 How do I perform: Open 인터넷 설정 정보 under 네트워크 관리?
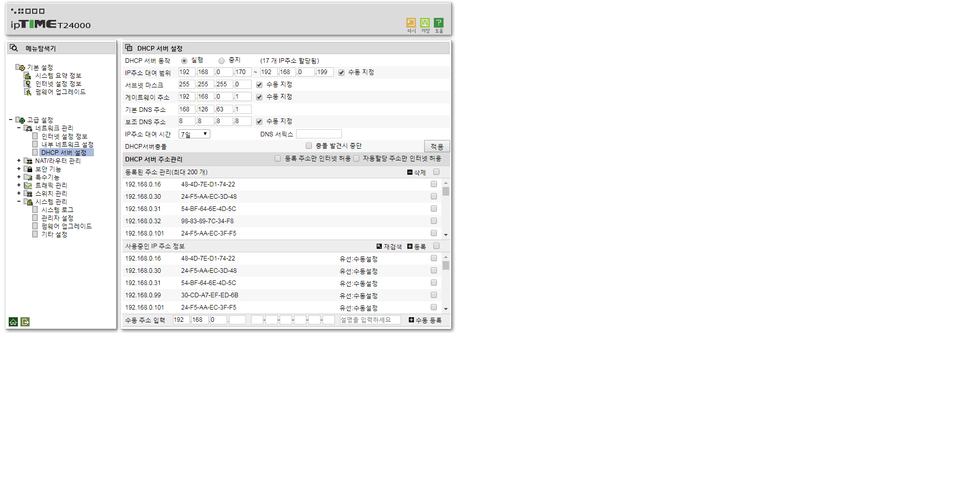click(x=64, y=136)
